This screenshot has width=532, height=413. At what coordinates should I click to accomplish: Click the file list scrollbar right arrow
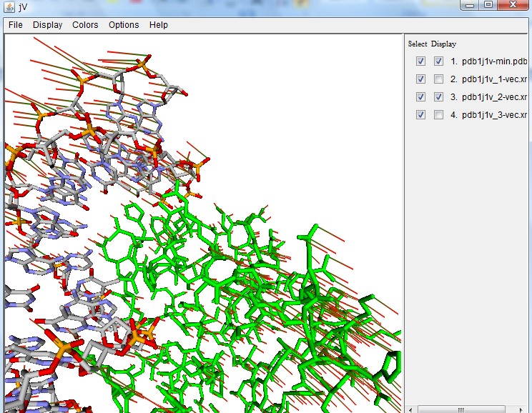(522, 409)
